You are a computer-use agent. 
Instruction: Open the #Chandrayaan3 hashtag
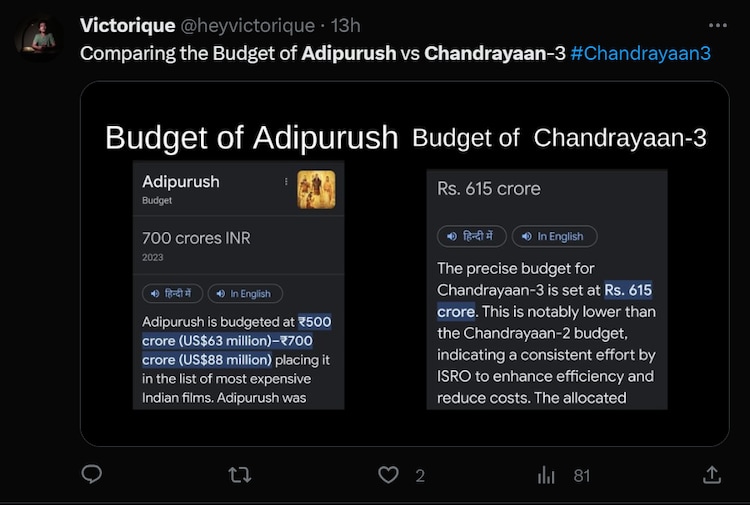click(641, 52)
